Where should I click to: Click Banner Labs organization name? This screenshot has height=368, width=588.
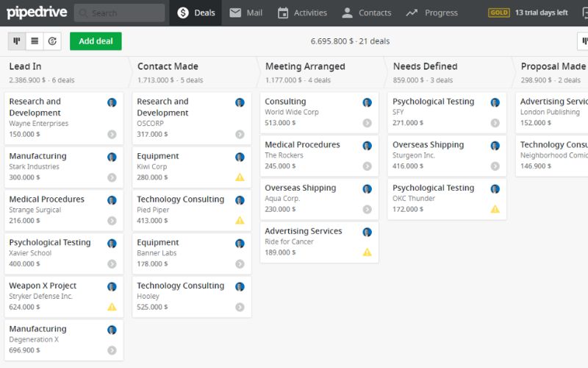pos(157,253)
